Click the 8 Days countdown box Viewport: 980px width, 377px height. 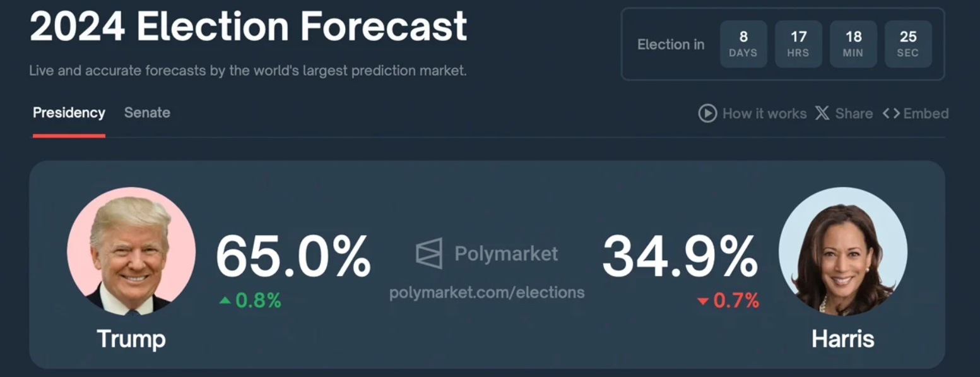[743, 44]
